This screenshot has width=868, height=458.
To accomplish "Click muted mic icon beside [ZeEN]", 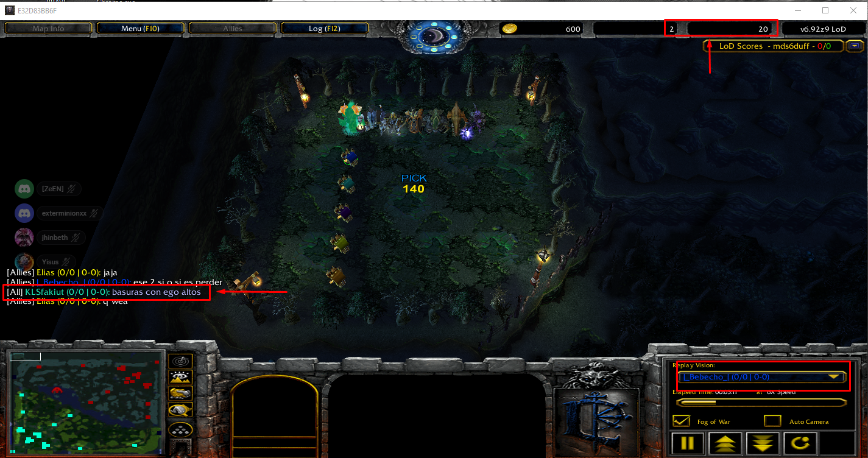I will click(x=71, y=189).
